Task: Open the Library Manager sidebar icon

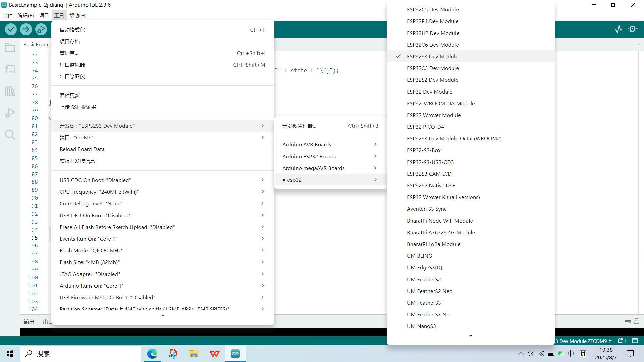Action: pos(10,91)
